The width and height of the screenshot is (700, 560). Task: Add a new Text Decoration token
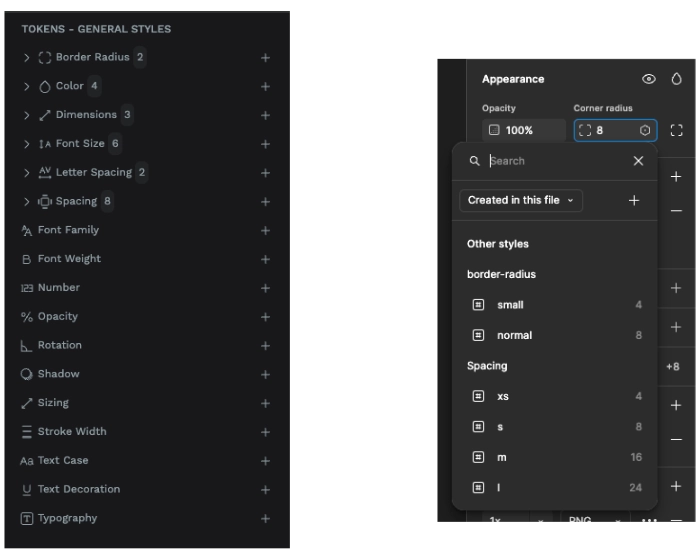pos(265,489)
